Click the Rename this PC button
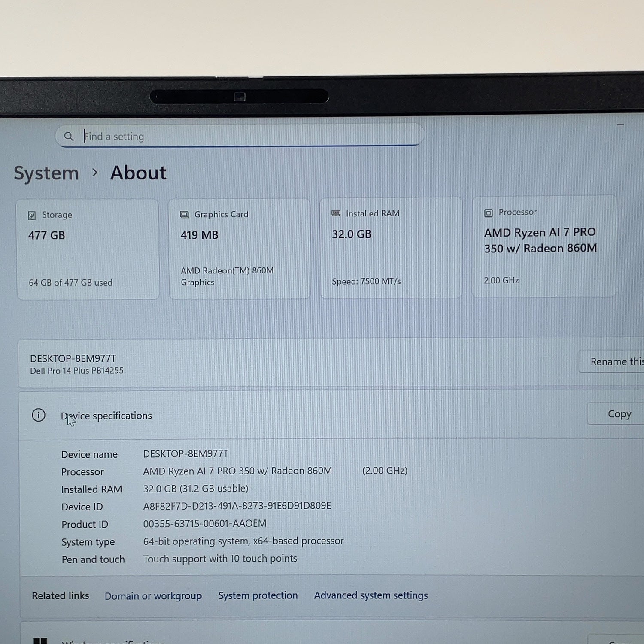 point(611,361)
